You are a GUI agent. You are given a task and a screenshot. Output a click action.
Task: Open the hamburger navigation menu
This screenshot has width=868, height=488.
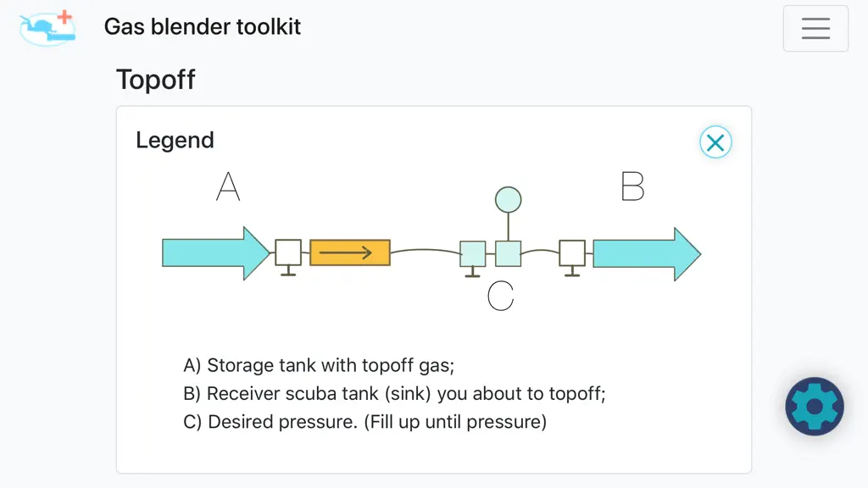[815, 28]
